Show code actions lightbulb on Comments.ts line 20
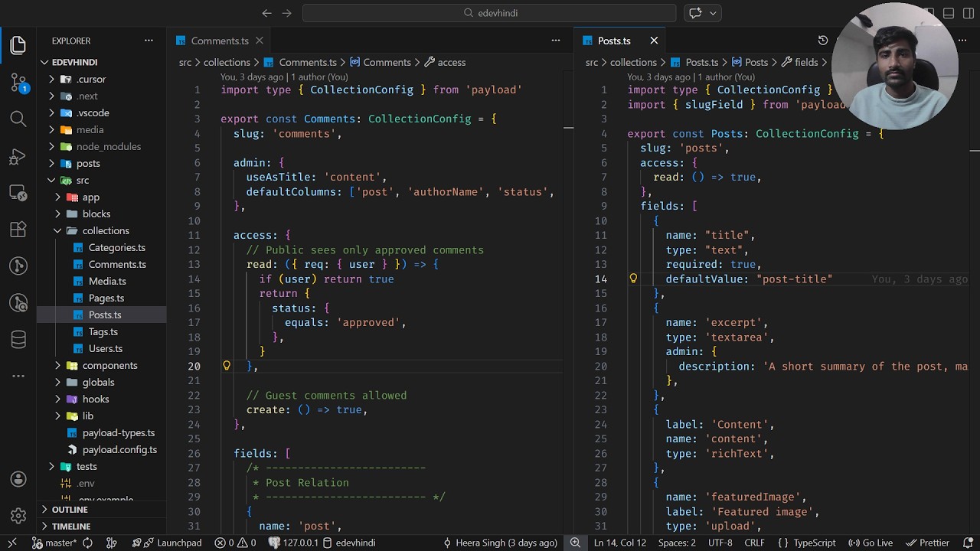This screenshot has height=551, width=980. (x=227, y=366)
